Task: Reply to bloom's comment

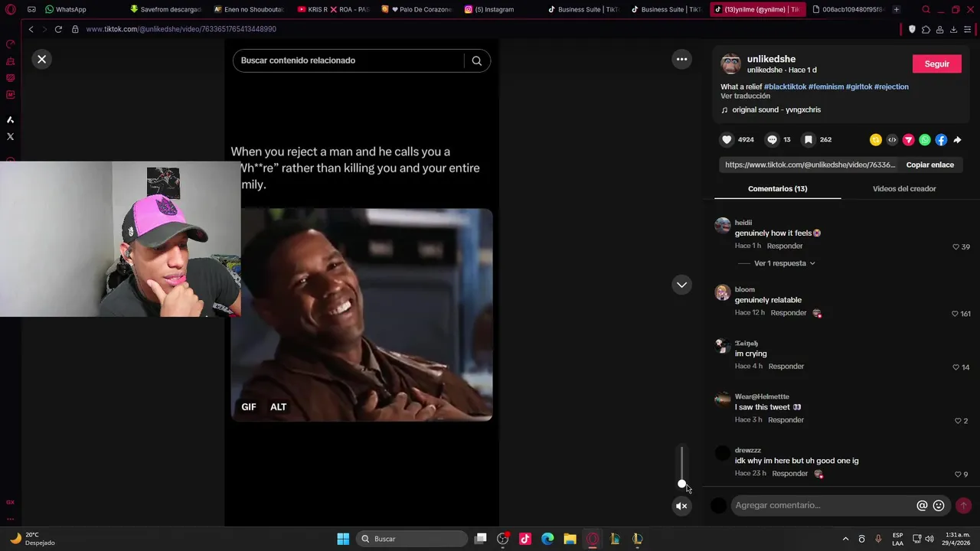Action: (789, 313)
